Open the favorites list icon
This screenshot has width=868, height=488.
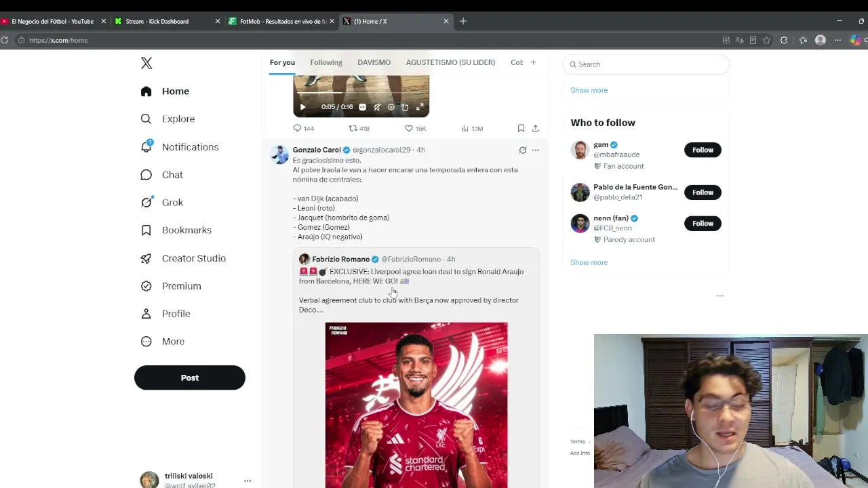click(804, 40)
